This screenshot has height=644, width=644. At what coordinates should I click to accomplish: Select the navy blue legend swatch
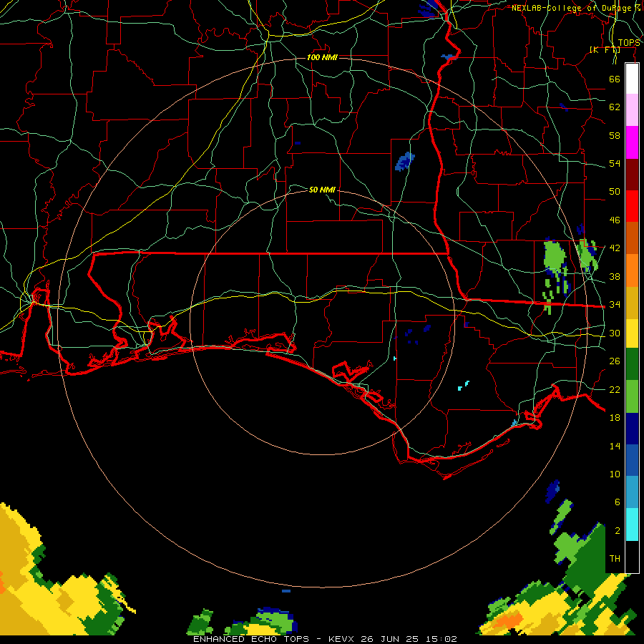[x=632, y=429]
